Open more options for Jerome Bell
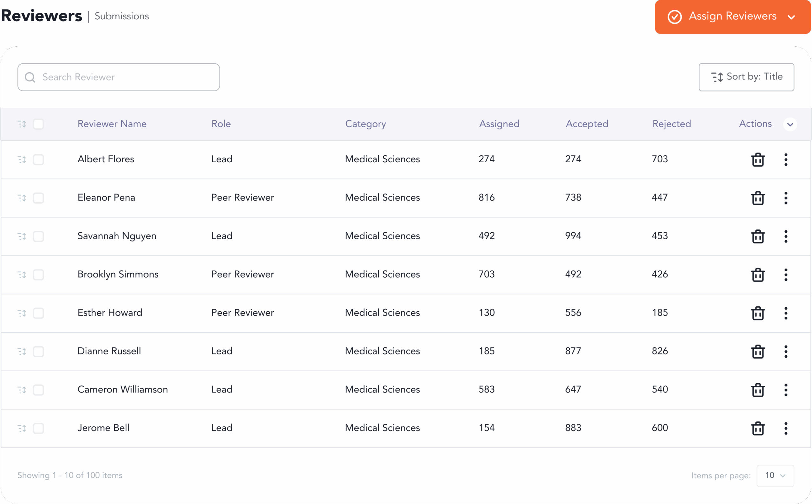 (x=786, y=428)
